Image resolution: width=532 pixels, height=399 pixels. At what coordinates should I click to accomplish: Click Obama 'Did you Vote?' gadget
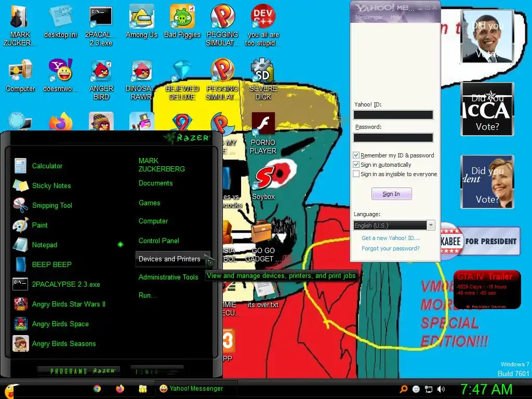(x=487, y=36)
